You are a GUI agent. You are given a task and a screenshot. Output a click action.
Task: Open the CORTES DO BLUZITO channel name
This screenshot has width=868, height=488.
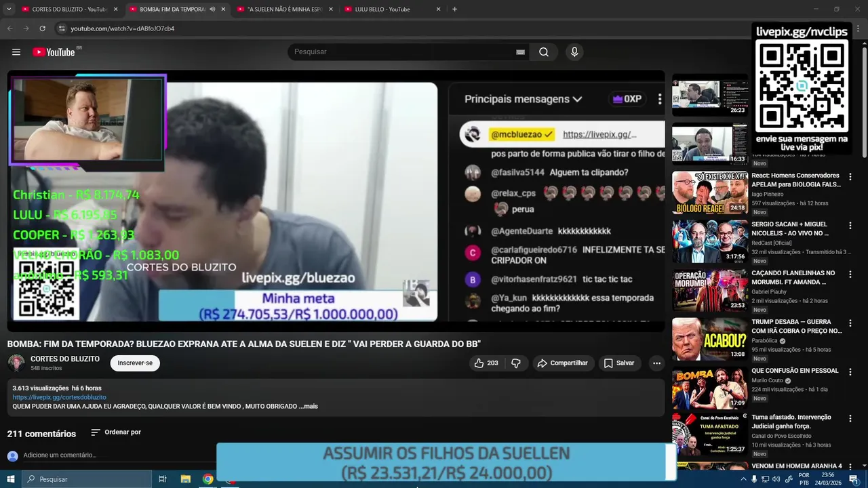pos(65,359)
